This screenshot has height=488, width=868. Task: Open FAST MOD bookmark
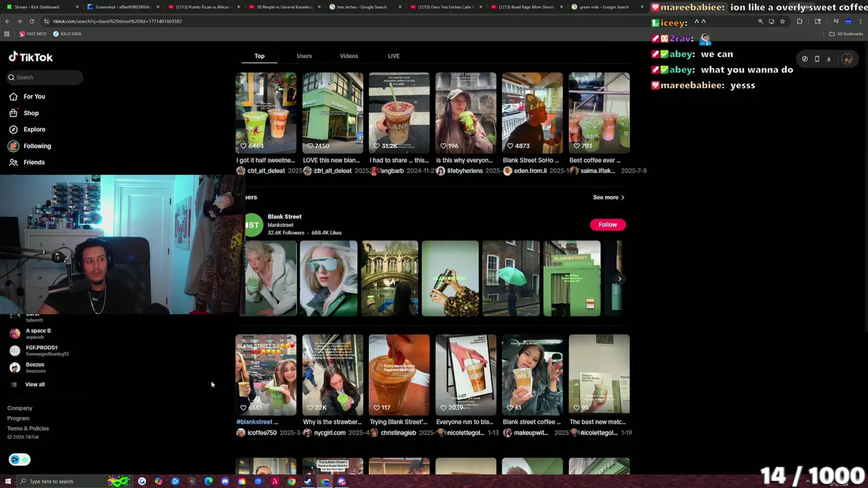click(33, 34)
